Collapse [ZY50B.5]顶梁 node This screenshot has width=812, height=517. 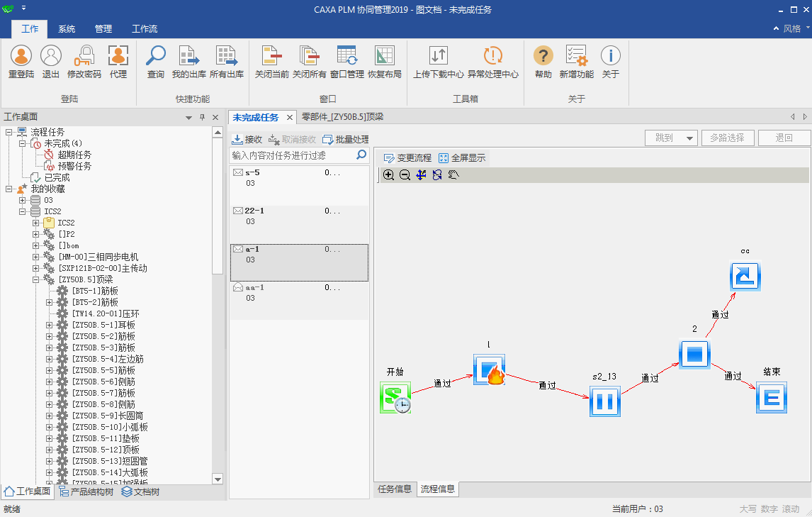(x=35, y=279)
